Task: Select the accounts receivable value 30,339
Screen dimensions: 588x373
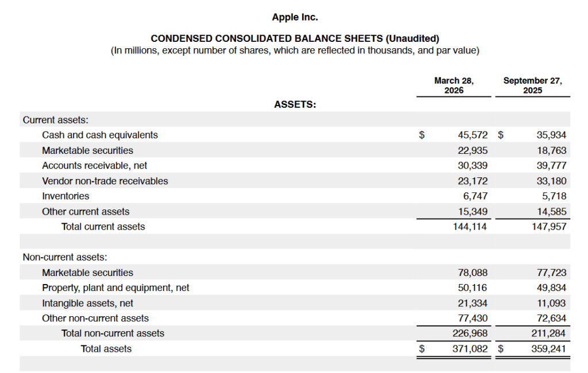Action: [x=473, y=166]
